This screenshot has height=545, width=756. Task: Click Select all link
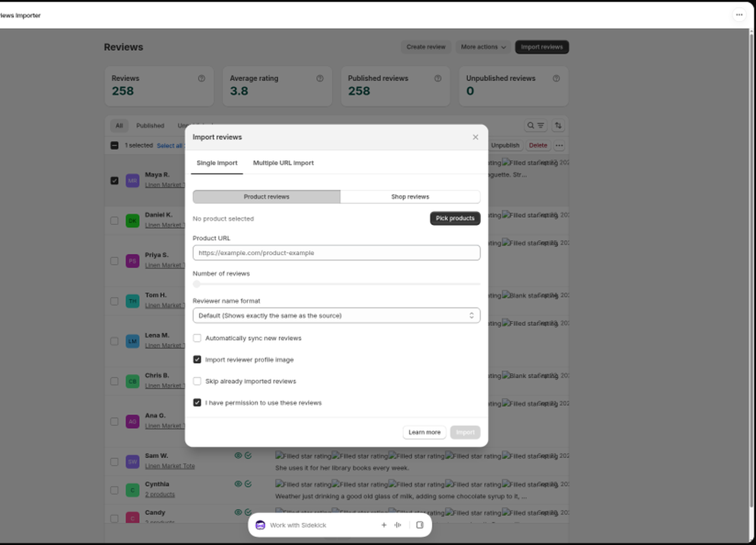tap(169, 145)
